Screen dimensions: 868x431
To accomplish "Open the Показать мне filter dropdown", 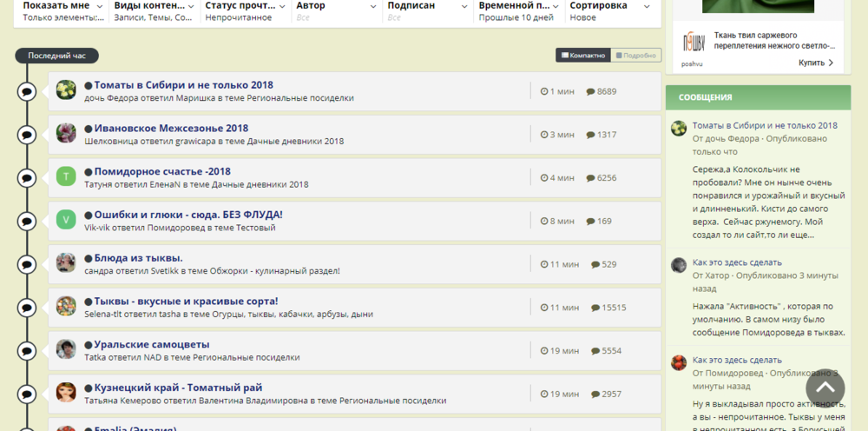I will click(x=61, y=10).
